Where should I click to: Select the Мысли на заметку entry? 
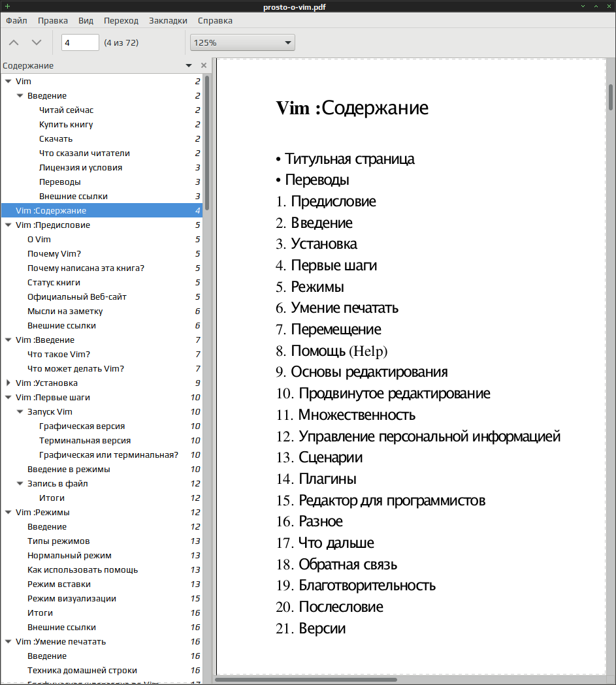(x=65, y=311)
